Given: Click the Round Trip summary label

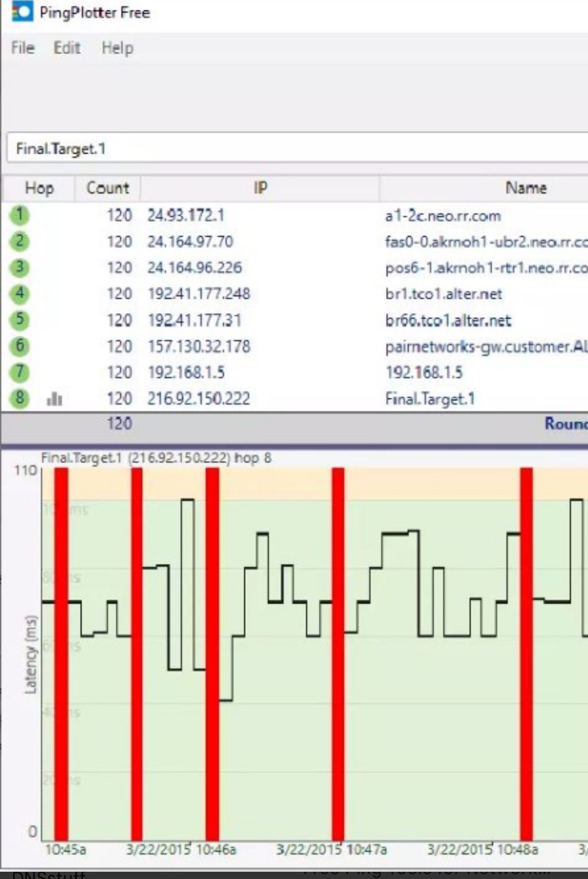Looking at the screenshot, I should [566, 423].
